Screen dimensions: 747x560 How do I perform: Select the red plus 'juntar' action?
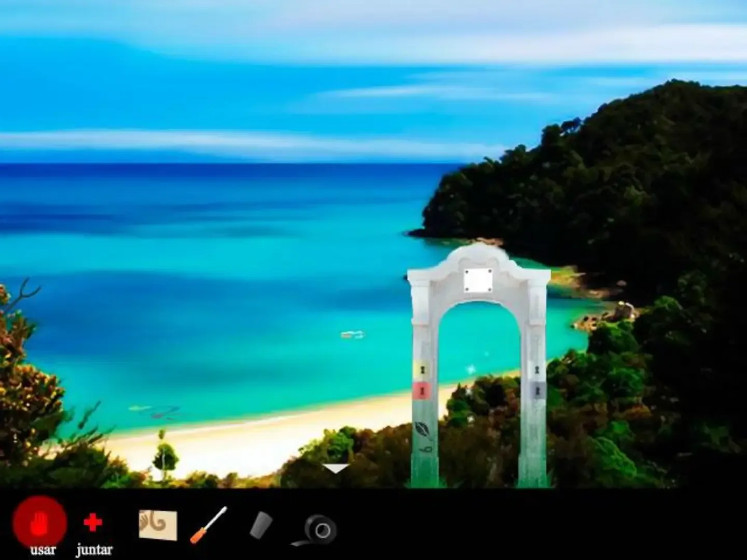point(93,523)
